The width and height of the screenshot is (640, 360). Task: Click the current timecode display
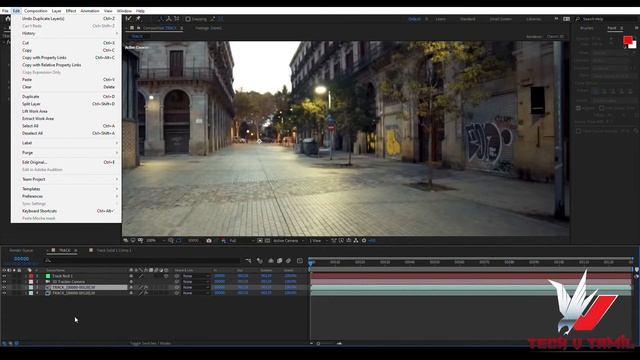point(22,259)
